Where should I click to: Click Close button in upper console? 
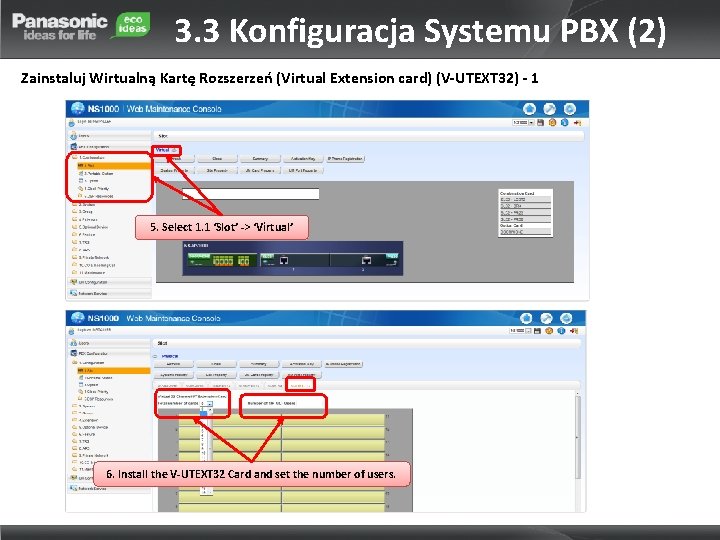217,158
